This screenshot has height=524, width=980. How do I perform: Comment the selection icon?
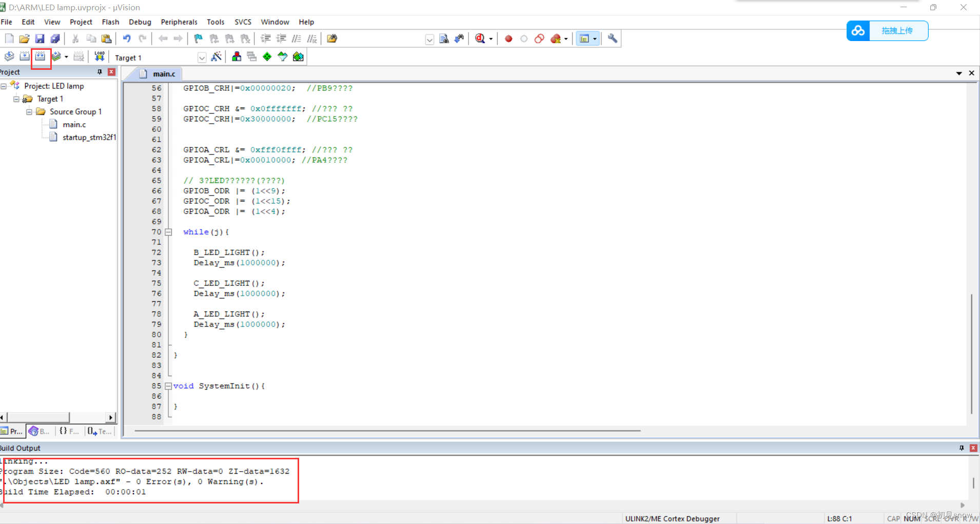point(297,38)
